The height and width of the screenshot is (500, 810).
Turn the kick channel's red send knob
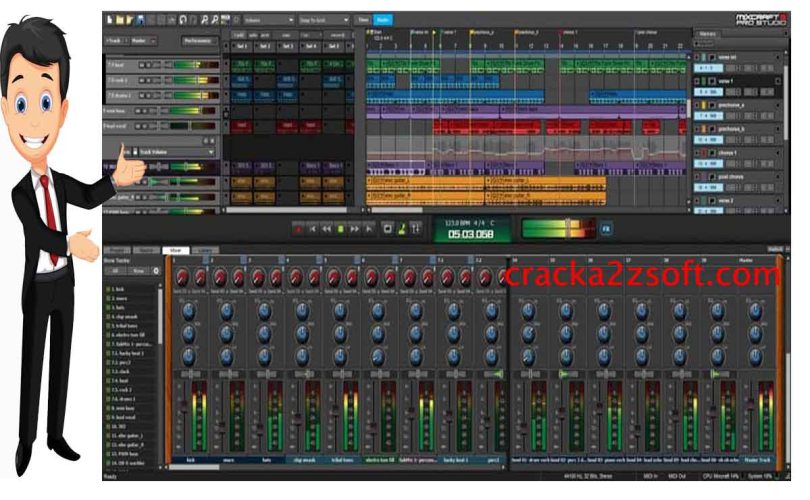181,277
